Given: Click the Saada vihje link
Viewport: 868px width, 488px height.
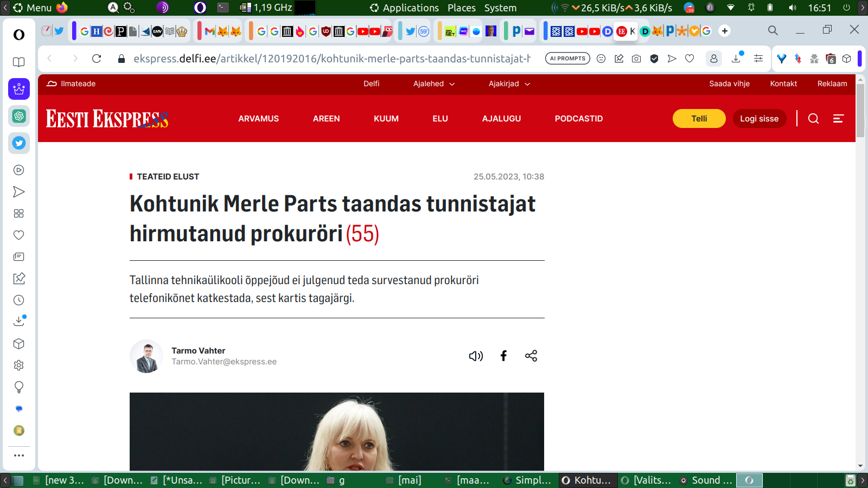Looking at the screenshot, I should coord(730,84).
